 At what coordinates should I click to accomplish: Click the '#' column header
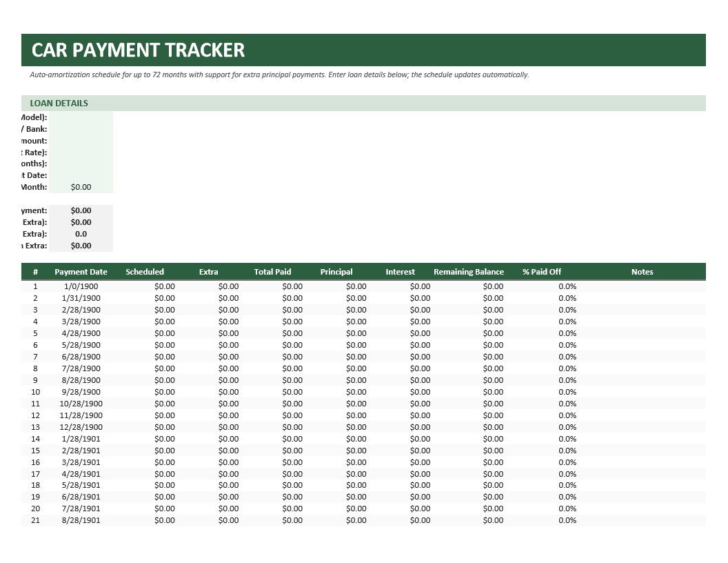pos(35,272)
